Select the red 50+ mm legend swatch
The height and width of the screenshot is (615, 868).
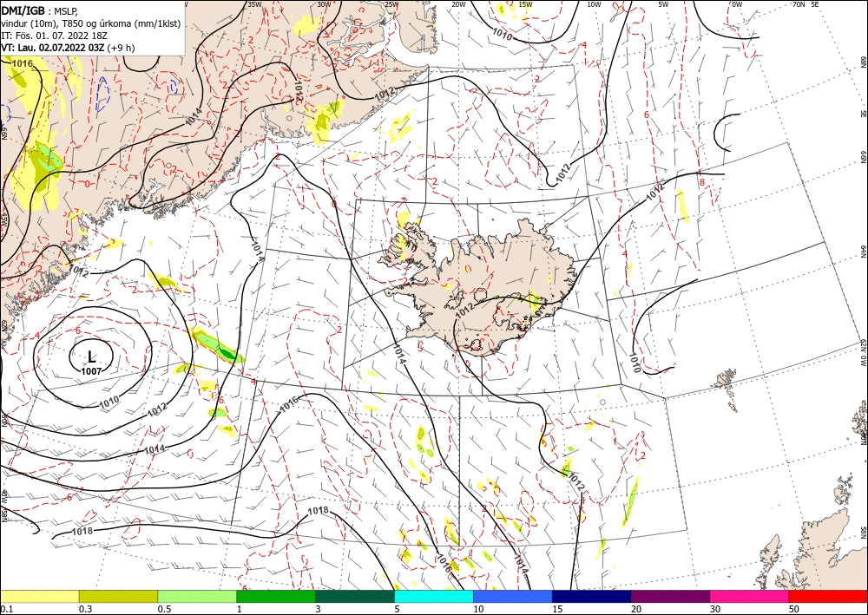point(828,596)
